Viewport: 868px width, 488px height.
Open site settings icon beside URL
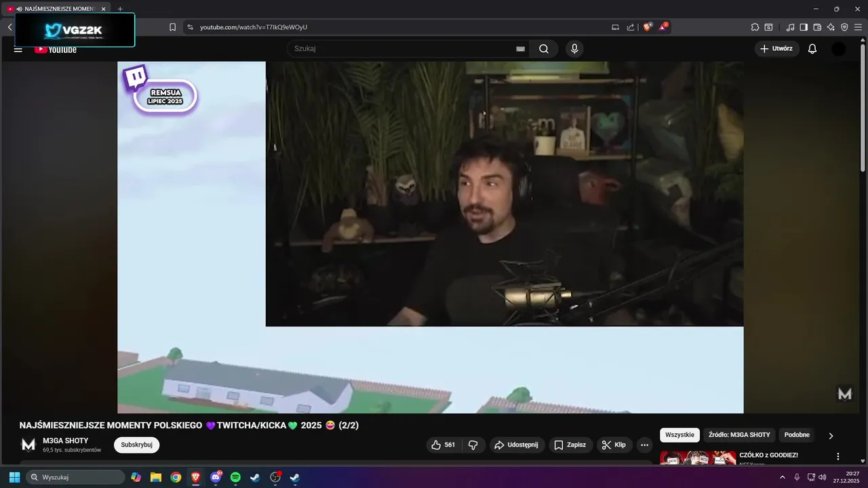[x=190, y=27]
